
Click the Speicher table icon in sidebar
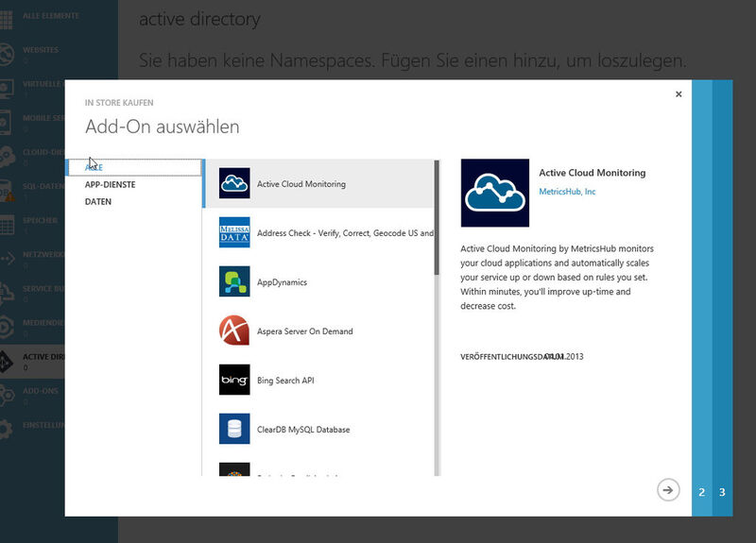(7, 225)
